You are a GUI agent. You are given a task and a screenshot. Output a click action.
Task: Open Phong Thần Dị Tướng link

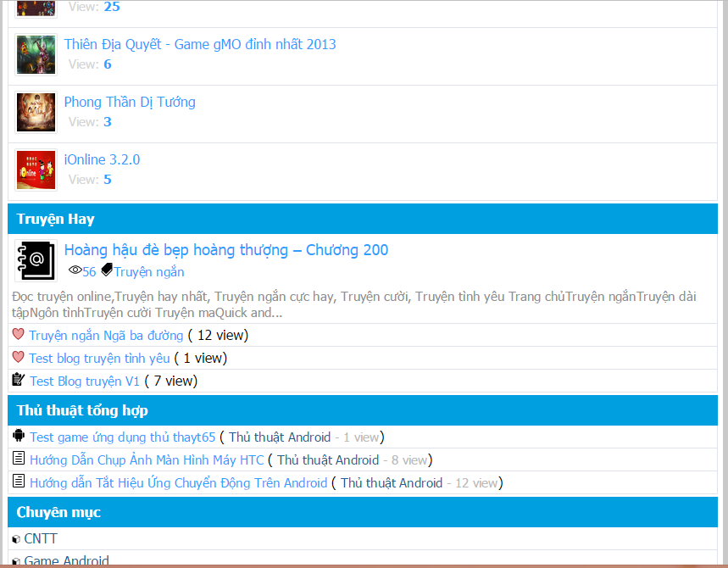click(x=130, y=103)
